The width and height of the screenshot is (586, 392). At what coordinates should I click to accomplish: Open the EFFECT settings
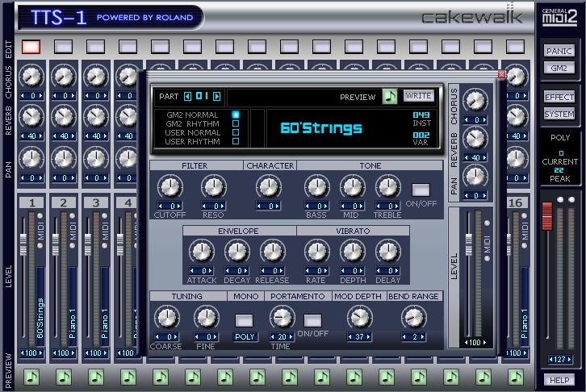point(559,97)
